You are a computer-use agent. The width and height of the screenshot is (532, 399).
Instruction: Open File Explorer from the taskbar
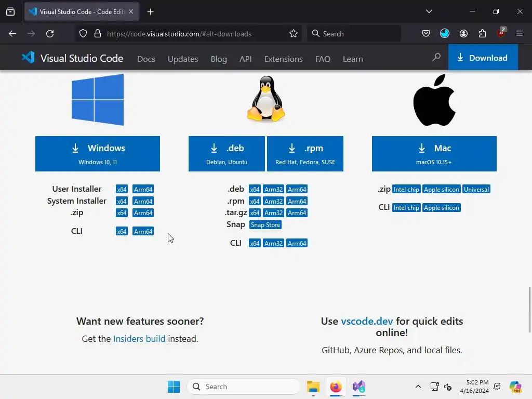[x=313, y=387]
